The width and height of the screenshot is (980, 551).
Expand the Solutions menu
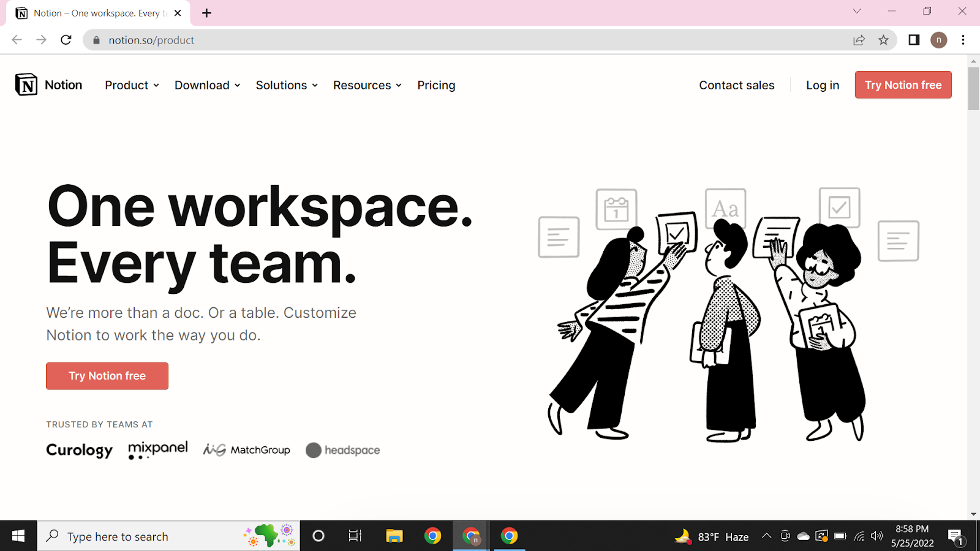[x=287, y=85]
